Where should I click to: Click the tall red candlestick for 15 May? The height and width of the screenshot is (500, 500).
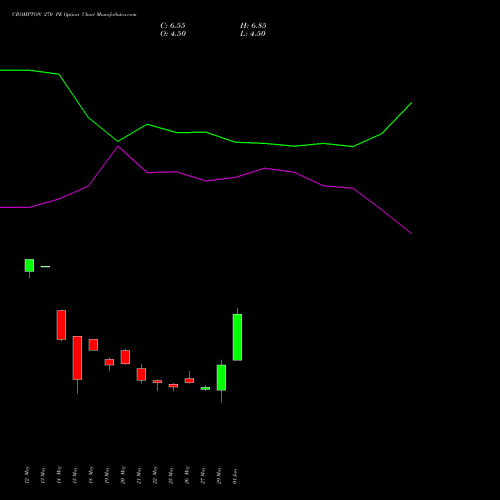(77, 358)
